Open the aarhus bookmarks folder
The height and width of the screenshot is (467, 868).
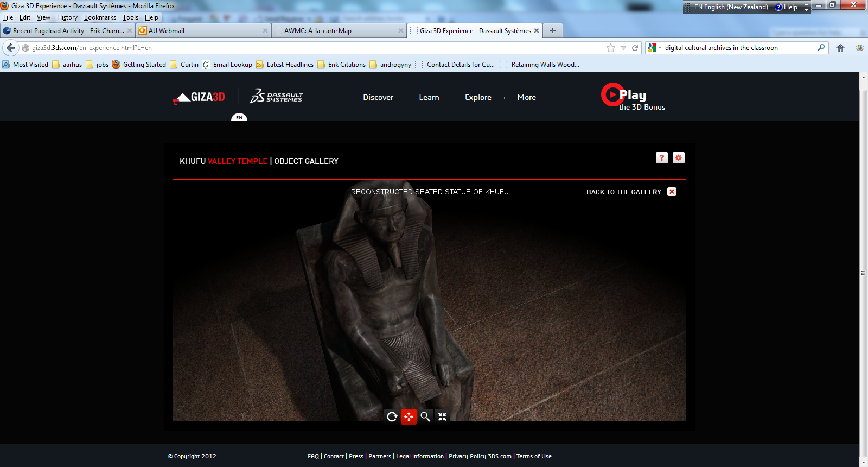(x=67, y=65)
